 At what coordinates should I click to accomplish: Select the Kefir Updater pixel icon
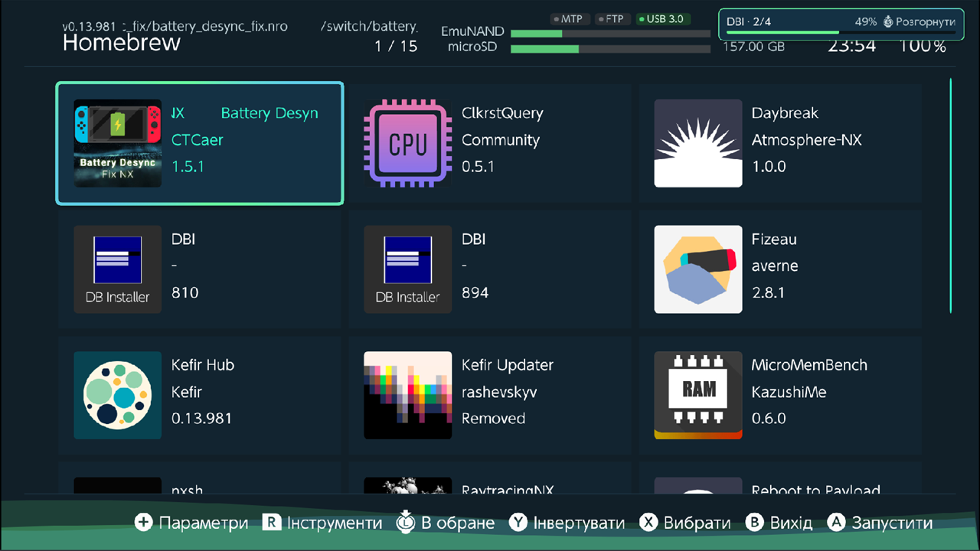(407, 395)
